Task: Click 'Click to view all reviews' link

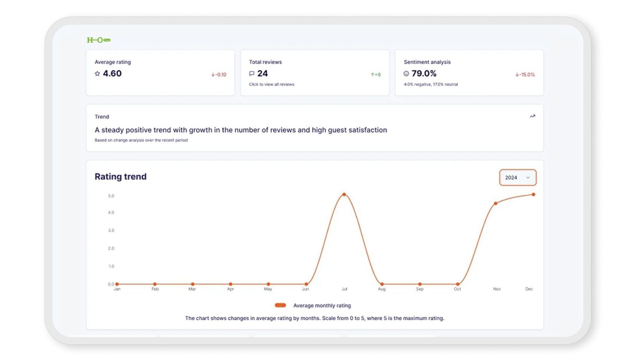Action: coord(271,84)
